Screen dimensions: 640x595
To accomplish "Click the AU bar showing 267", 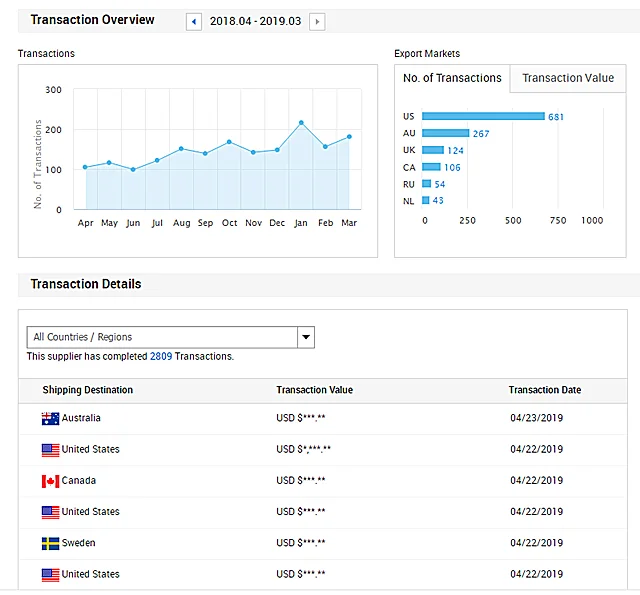I will click(x=445, y=133).
